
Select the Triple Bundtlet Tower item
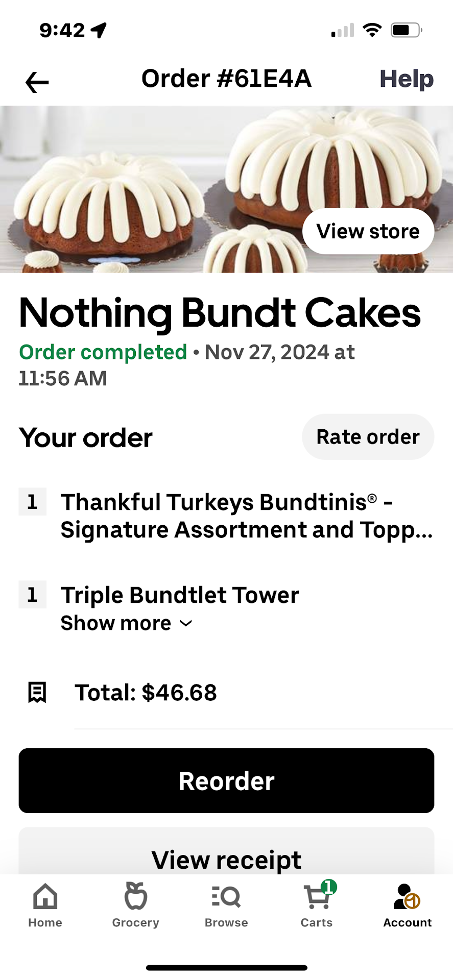tap(180, 595)
